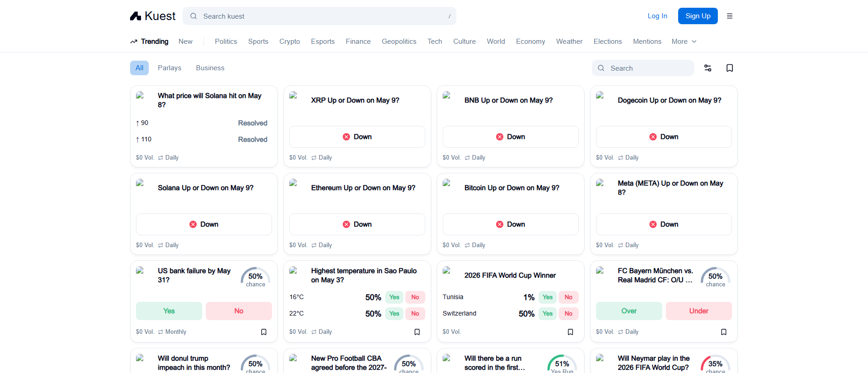This screenshot has width=868, height=373.
Task: Open the Elections category
Action: (x=608, y=41)
